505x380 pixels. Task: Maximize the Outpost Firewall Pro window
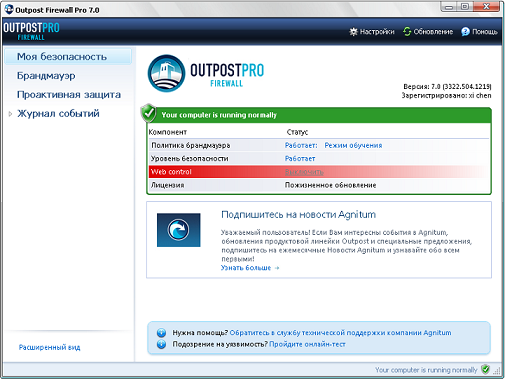(465, 7)
